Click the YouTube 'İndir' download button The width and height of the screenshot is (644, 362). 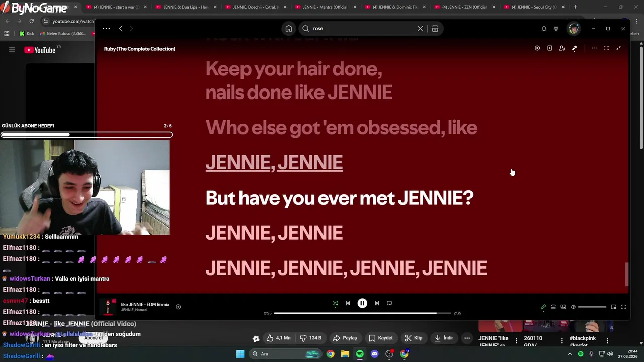444,338
